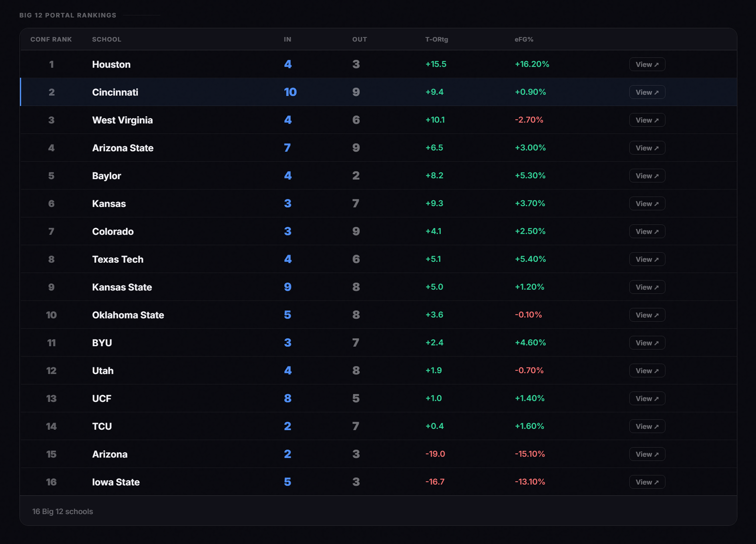Open Baylor's View button
The image size is (756, 544).
click(x=647, y=176)
